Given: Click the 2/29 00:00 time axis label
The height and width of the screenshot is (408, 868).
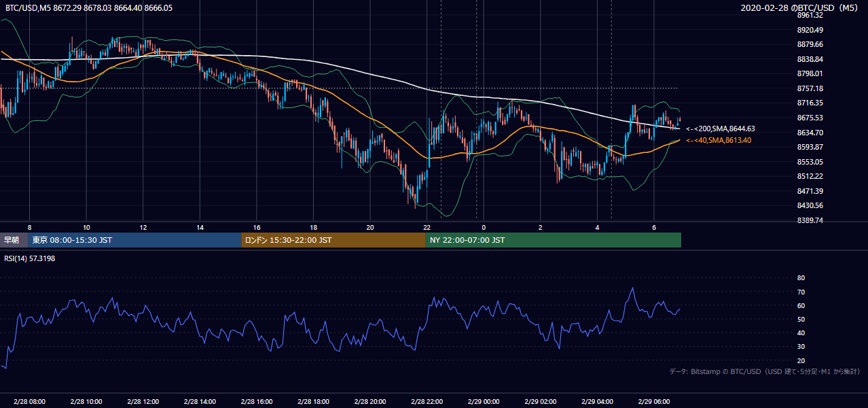Looking at the screenshot, I should 484,402.
